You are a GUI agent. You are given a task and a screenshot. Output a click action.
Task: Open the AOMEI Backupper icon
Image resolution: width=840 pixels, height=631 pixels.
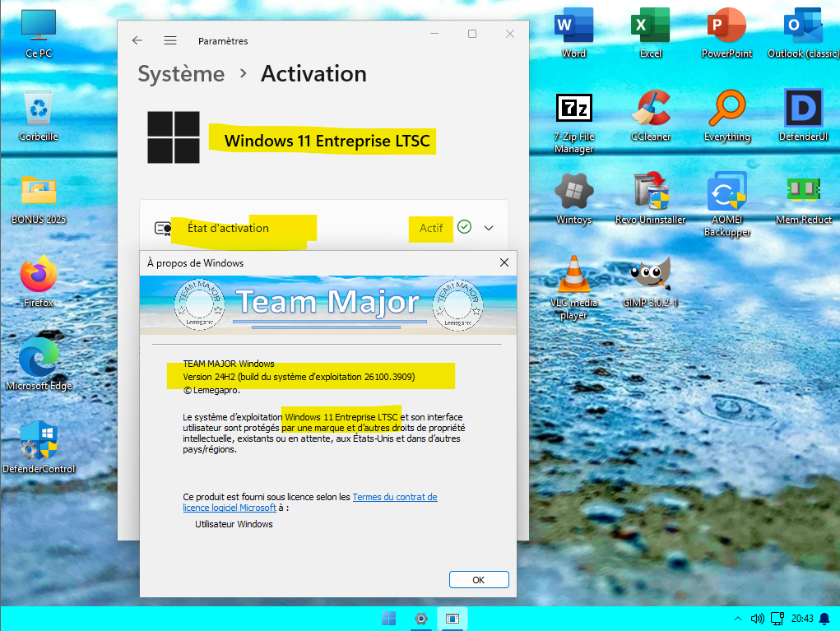coord(727,205)
